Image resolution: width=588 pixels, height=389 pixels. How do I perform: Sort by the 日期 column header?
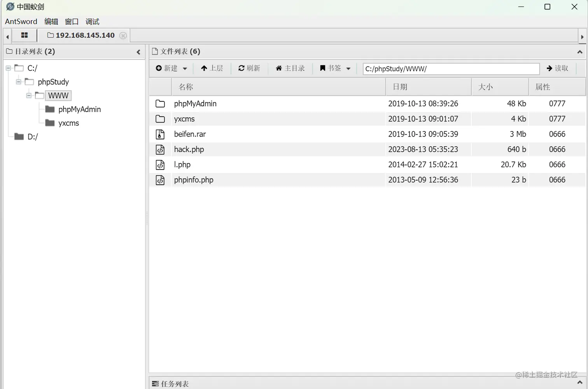[x=429, y=87]
